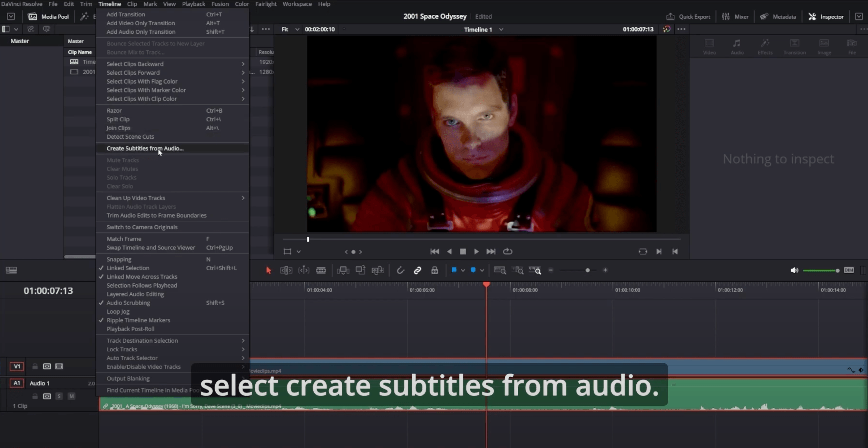This screenshot has width=868, height=448.
Task: Open the Metadata panel
Action: 778,16
